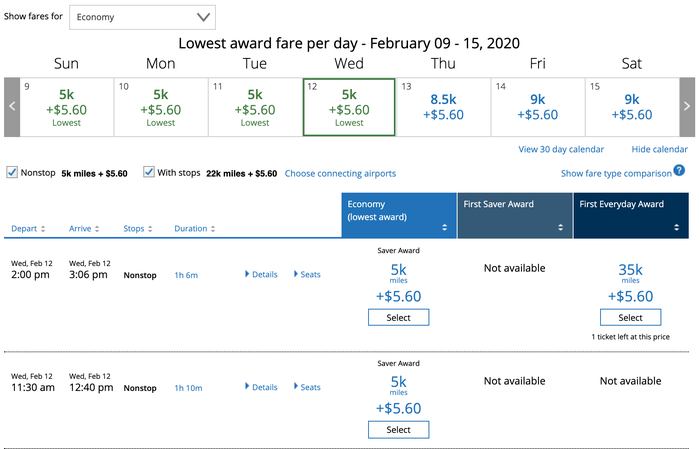This screenshot has width=700, height=449.
Task: Select Thursday the 13th 8.5k fare
Action: pyautogui.click(x=443, y=107)
